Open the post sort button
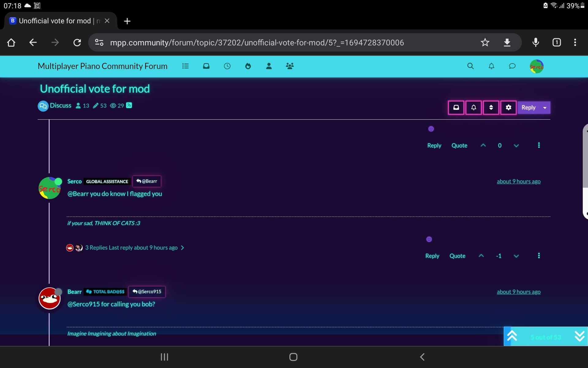This screenshot has height=368, width=588. (x=491, y=108)
